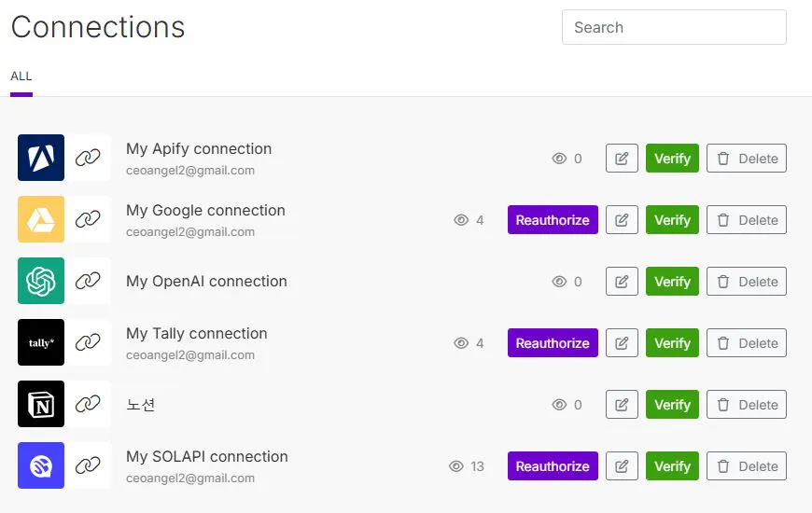The width and height of the screenshot is (812, 513).
Task: Click the edit icon for the SOLAPI connection
Action: point(622,466)
